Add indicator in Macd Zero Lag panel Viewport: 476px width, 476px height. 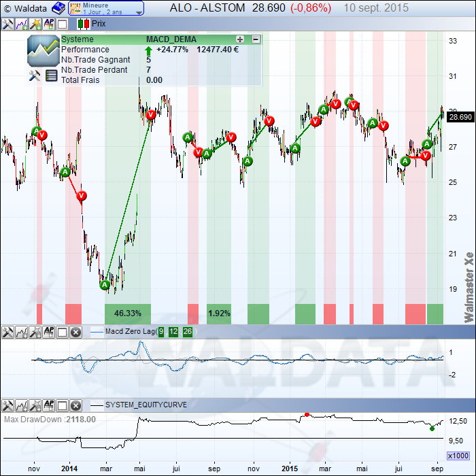(21, 332)
